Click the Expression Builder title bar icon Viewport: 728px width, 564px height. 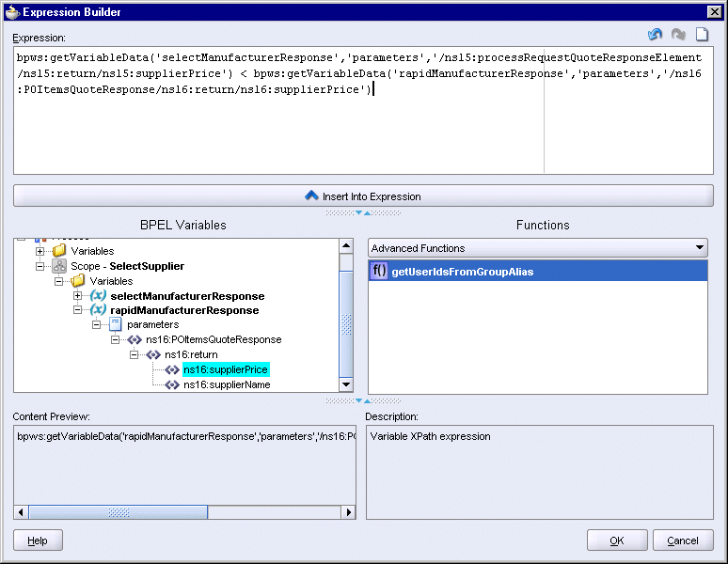coord(12,11)
